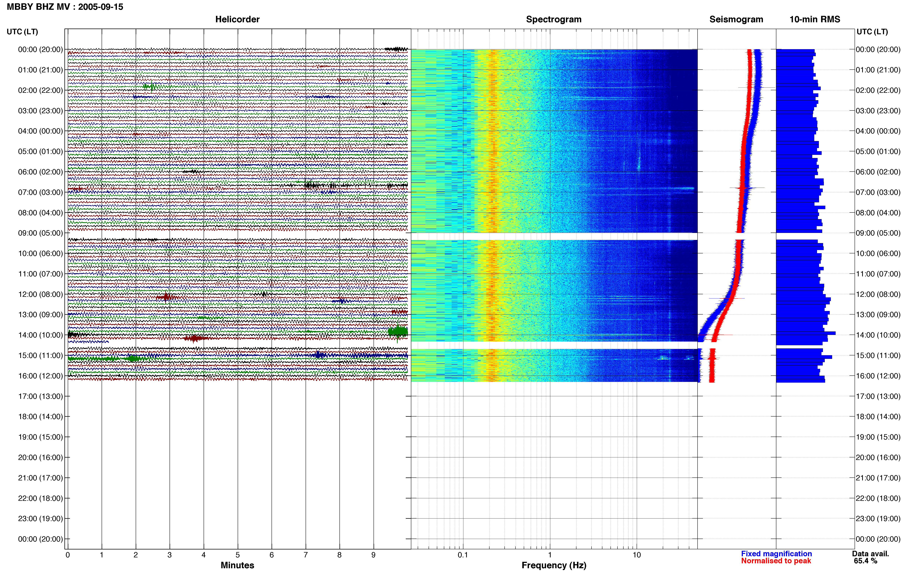924x578 pixels.
Task: Click left time label 09:00 (05:00)
Action: [x=41, y=233]
